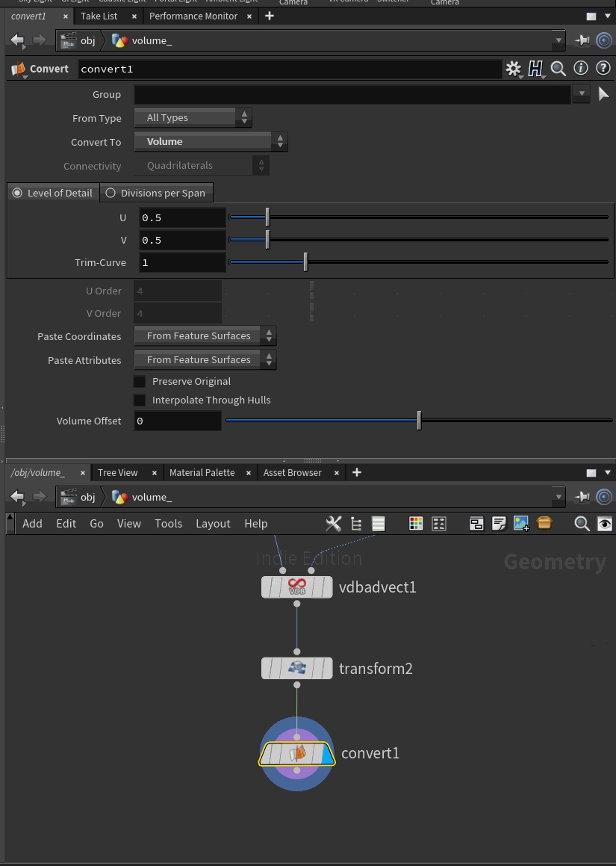Open the node shape palette icon

coord(439,524)
